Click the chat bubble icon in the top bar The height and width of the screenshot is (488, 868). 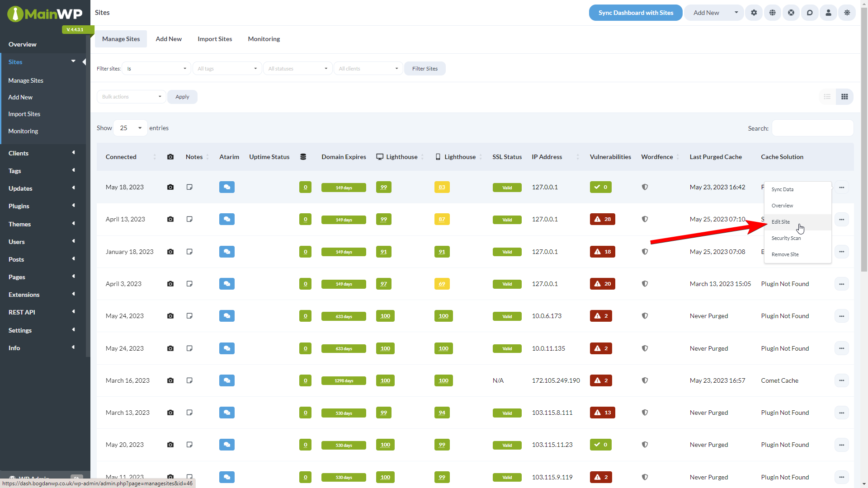point(810,13)
